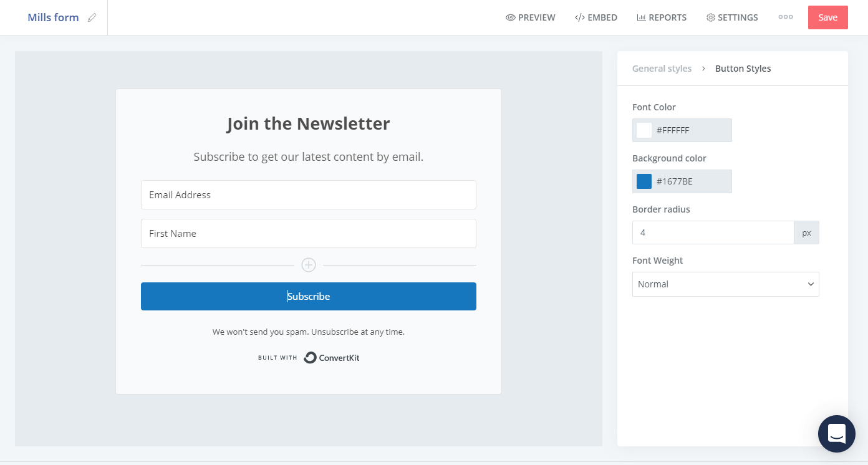868x465 pixels.
Task: Save the form
Action: point(828,17)
